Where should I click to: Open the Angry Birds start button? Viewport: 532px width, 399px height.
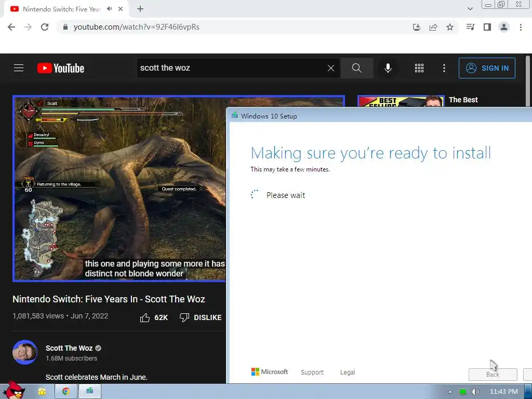[13, 390]
